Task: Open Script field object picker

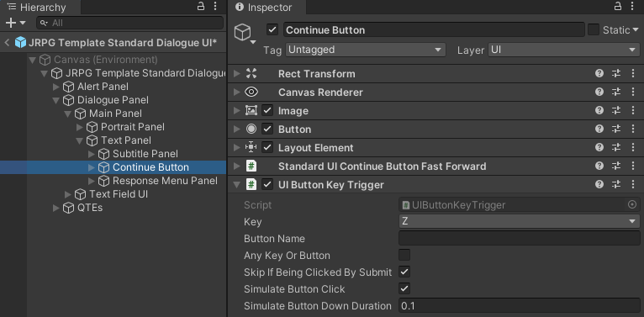Action: point(632,204)
